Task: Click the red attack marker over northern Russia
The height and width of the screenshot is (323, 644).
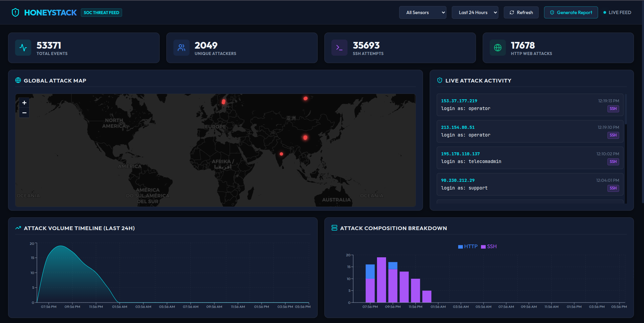Action: pyautogui.click(x=306, y=99)
